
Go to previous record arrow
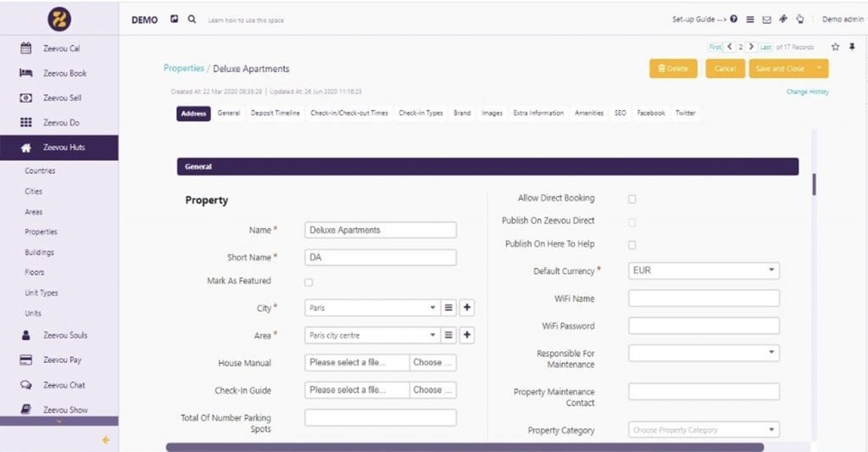[x=730, y=47]
